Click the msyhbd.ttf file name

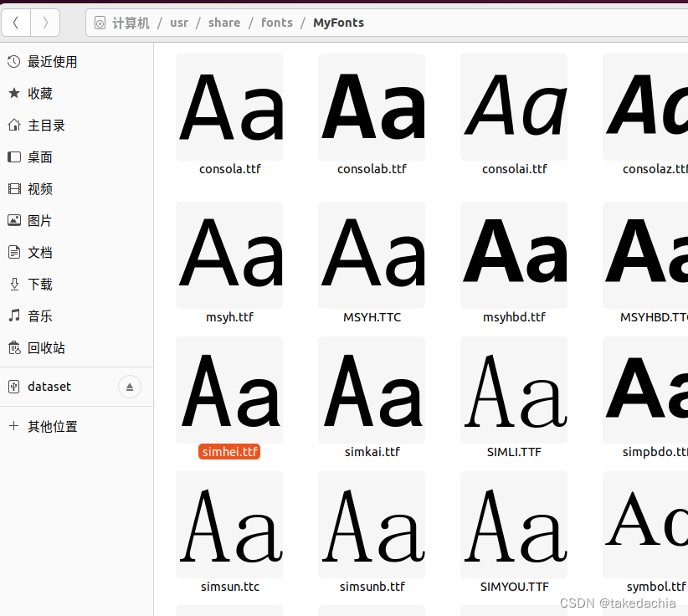tap(514, 317)
